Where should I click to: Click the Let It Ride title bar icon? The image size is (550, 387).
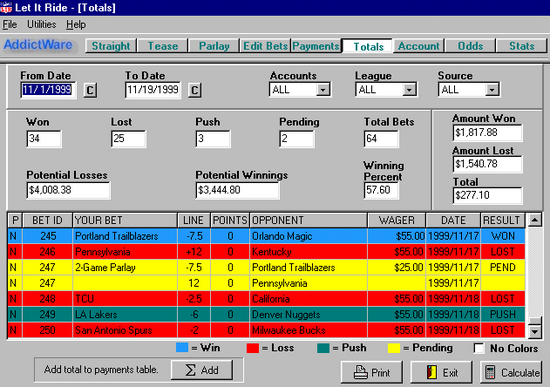coord(6,7)
